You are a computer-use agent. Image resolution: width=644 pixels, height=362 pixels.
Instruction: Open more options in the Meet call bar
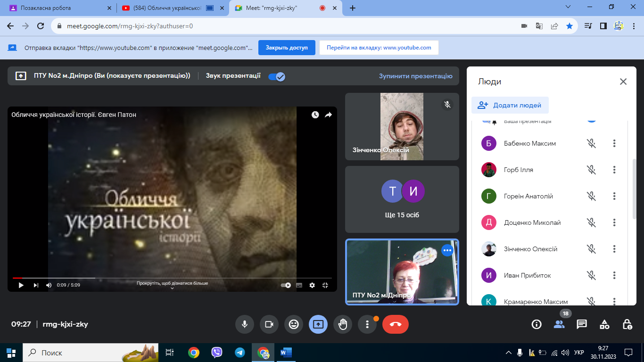[x=367, y=324]
